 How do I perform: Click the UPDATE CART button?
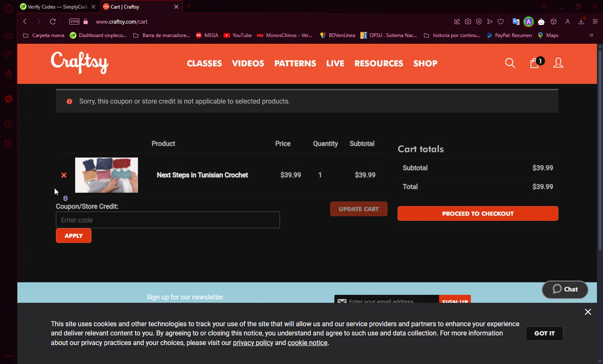(359, 209)
